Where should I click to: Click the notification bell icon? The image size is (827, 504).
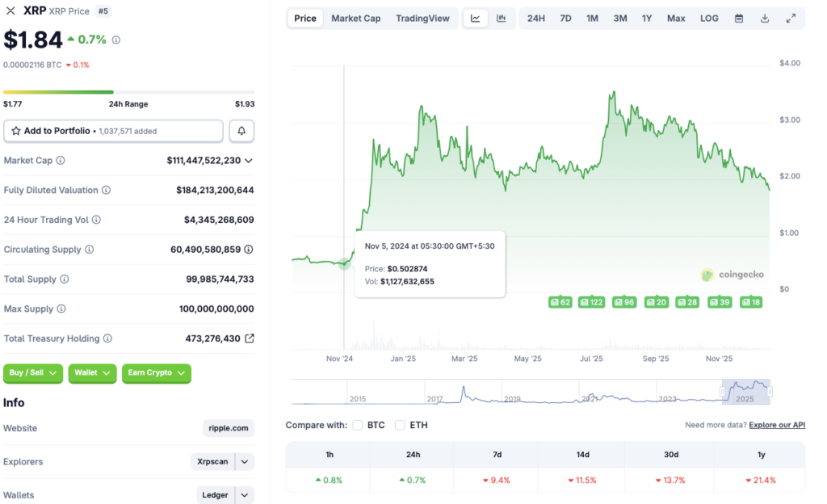pyautogui.click(x=241, y=130)
